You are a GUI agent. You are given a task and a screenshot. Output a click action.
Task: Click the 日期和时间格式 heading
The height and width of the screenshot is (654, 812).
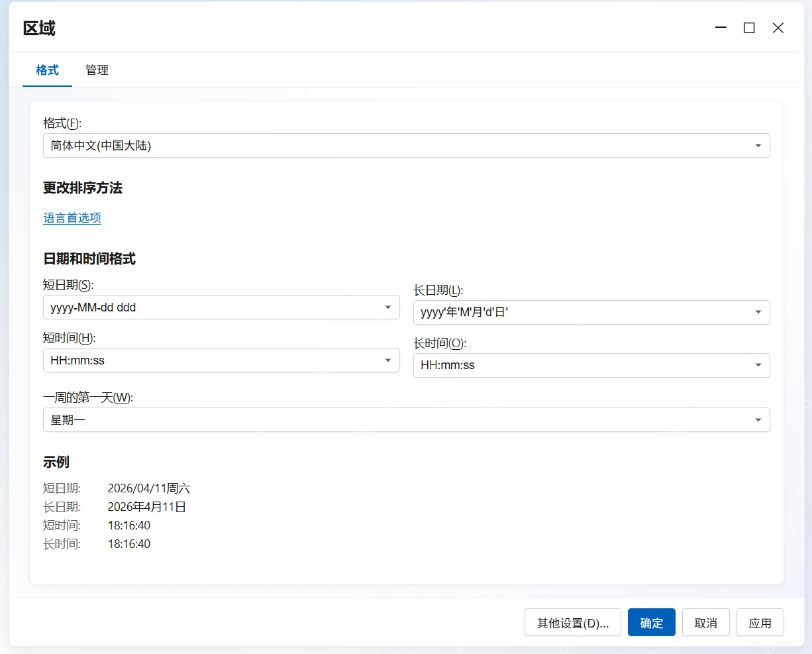click(89, 259)
